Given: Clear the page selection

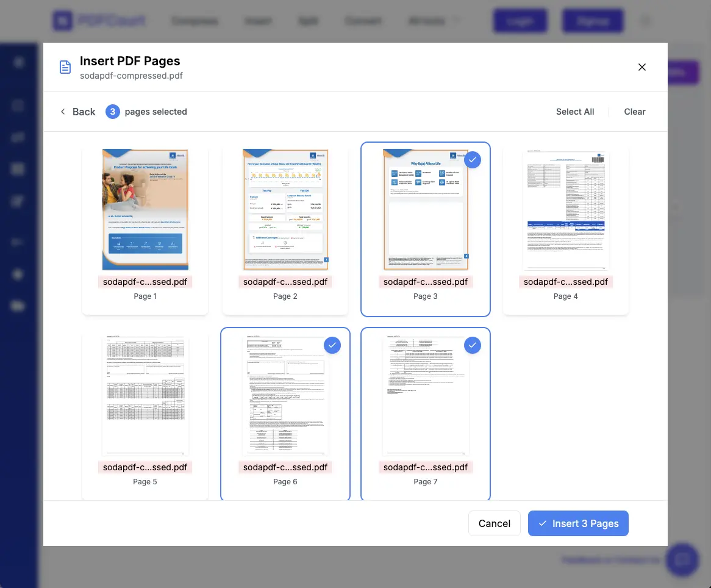Looking at the screenshot, I should click(x=634, y=112).
